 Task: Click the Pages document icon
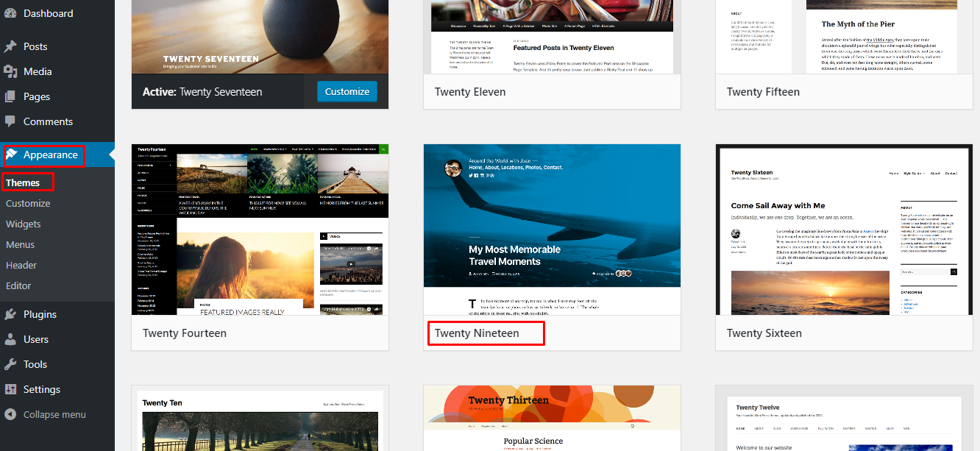point(10,96)
